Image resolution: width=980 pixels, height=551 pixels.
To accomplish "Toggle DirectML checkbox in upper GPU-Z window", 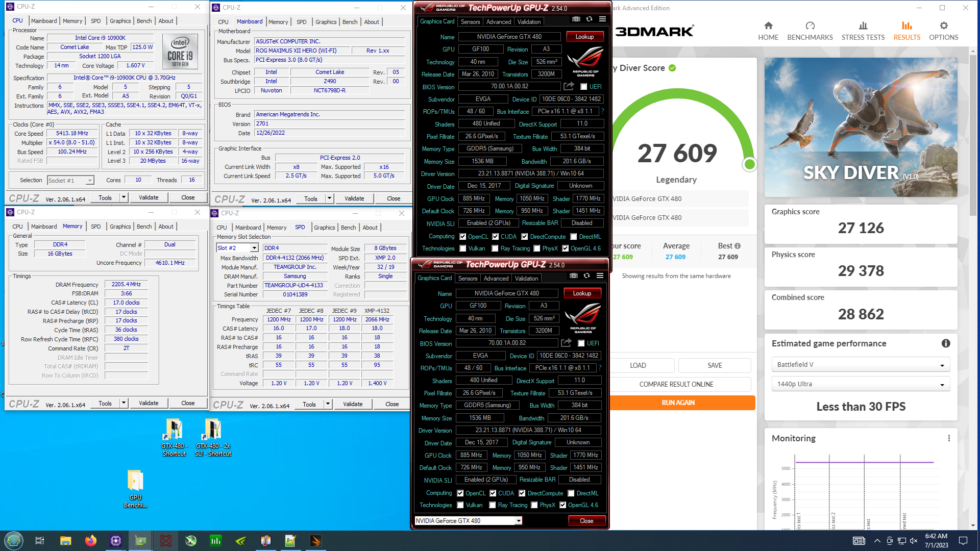I will pyautogui.click(x=574, y=237).
